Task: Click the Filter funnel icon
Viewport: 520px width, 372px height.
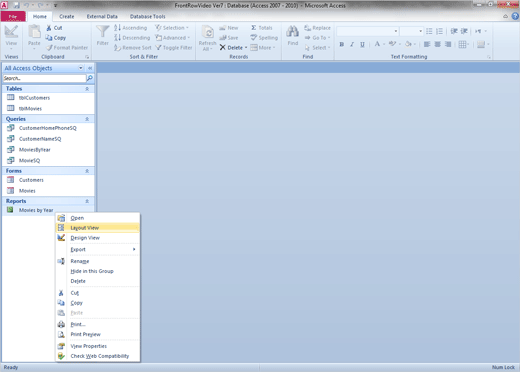Action: [x=102, y=32]
